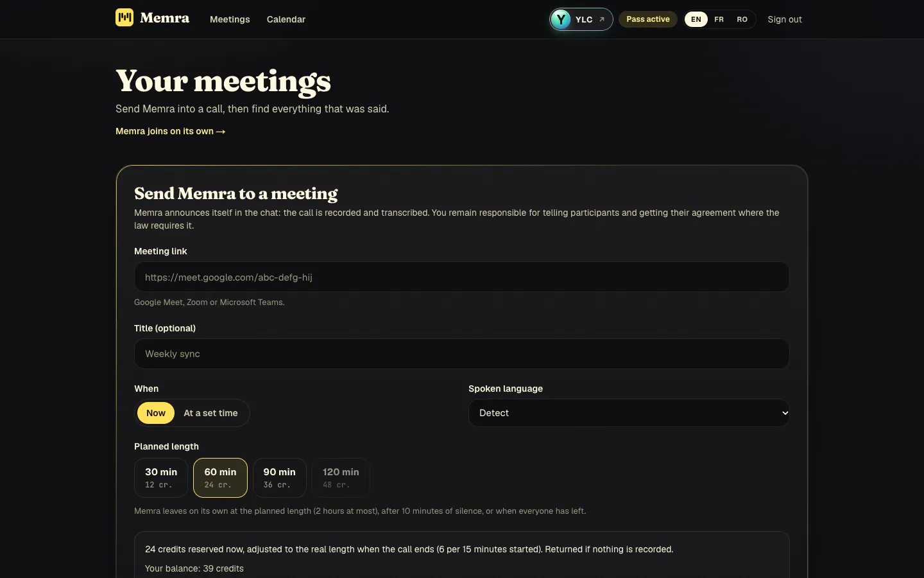924x578 pixels.
Task: Switch to At a set time
Action: [210, 413]
